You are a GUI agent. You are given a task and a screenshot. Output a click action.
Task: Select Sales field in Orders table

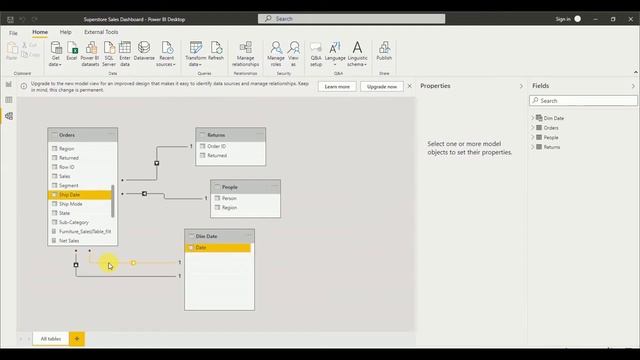pos(80,176)
